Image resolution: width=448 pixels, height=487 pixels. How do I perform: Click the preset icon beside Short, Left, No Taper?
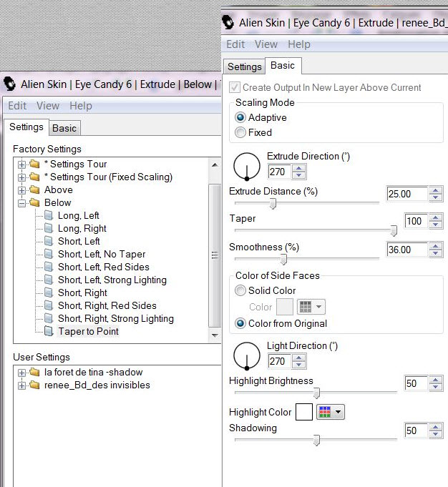(49, 254)
